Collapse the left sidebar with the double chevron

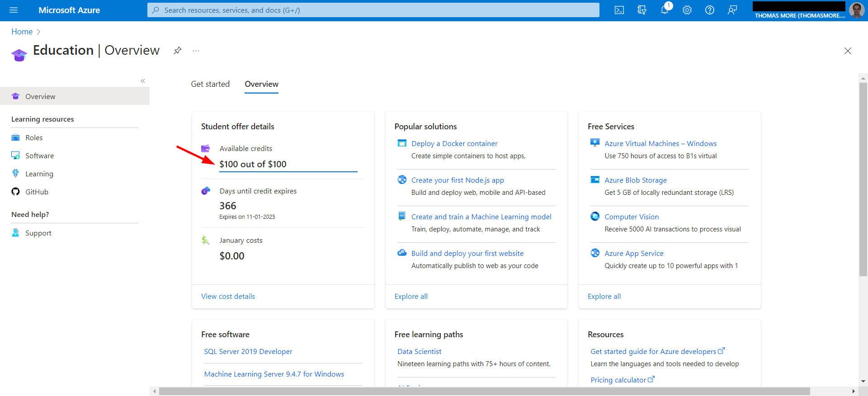[143, 81]
